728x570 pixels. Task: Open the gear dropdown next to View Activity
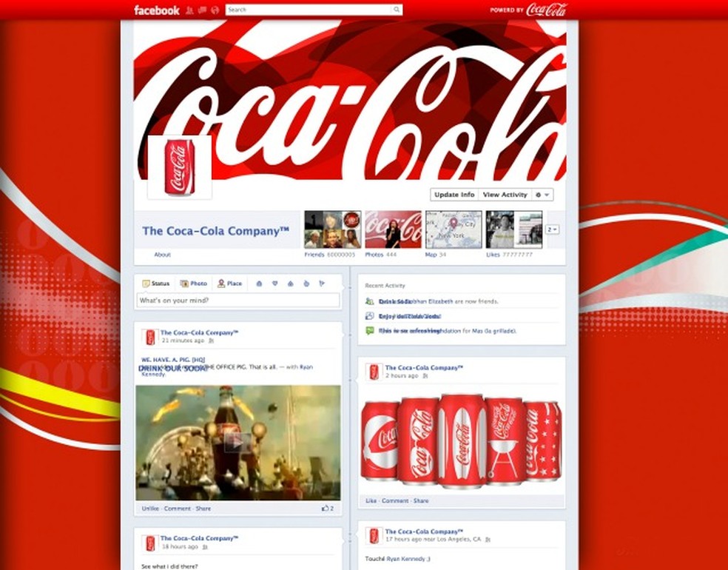point(541,195)
